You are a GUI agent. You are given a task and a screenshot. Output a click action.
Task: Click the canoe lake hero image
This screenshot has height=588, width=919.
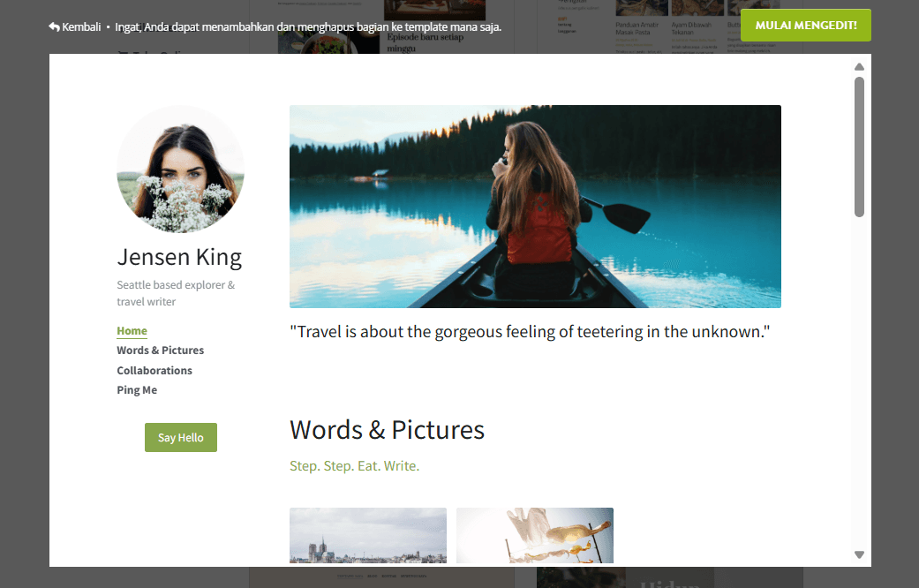(535, 207)
